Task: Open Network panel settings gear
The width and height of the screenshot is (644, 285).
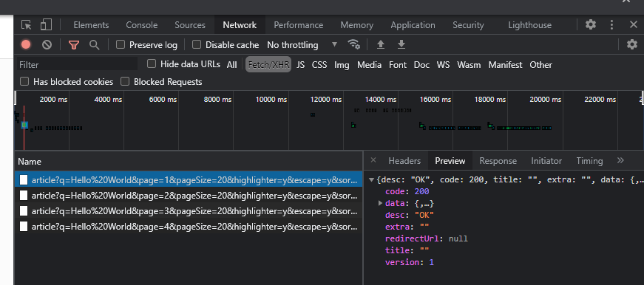Action: [x=631, y=45]
